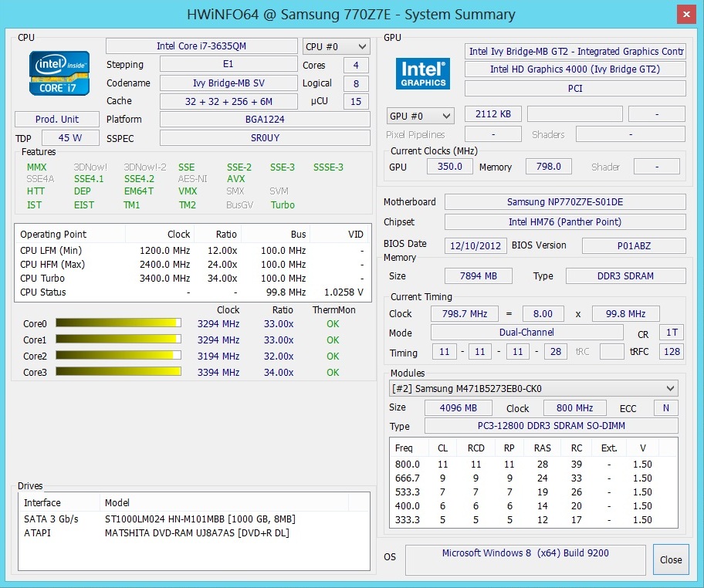The image size is (704, 588).
Task: Click the ECC N field
Action: coord(666,408)
